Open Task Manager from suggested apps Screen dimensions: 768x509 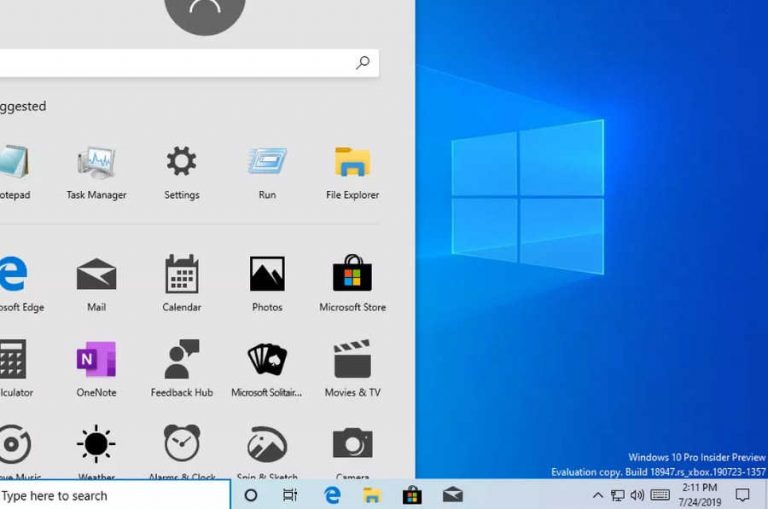(x=96, y=173)
